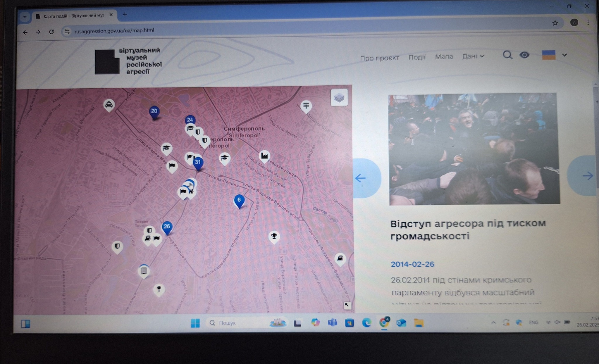Image resolution: width=599 pixels, height=364 pixels.
Task: Open the map cluster numbered 31
Action: (198, 162)
